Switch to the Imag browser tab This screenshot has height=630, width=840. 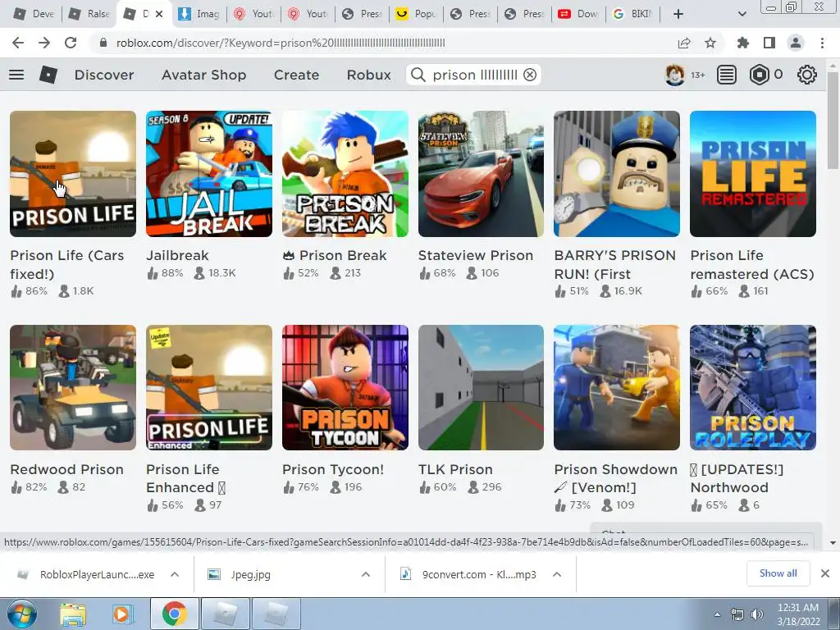coord(199,14)
